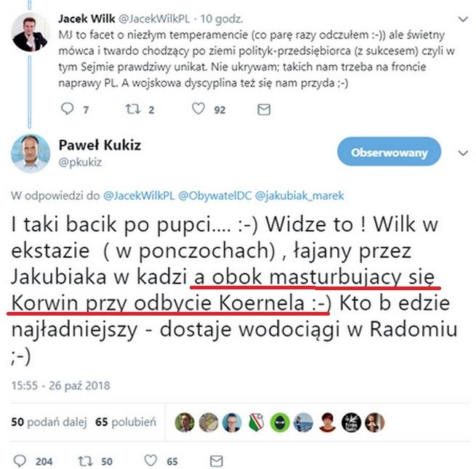The width and height of the screenshot is (476, 469).
Task: Open Paweł Kukiz's profile picture
Action: click(30, 153)
